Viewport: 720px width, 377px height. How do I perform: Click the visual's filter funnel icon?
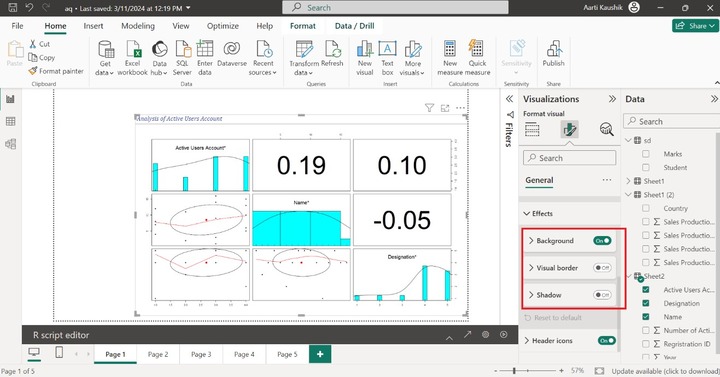coord(429,108)
